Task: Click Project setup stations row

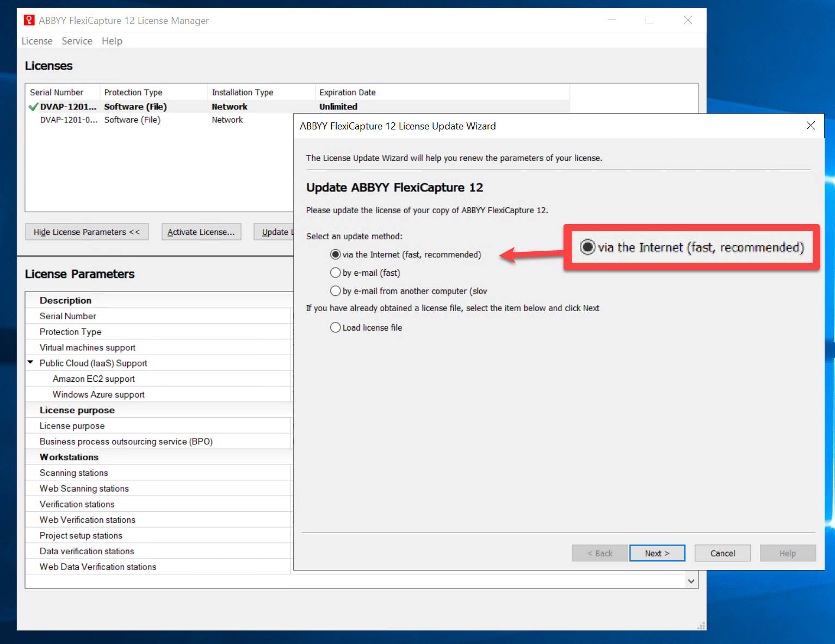Action: pyautogui.click(x=158, y=536)
